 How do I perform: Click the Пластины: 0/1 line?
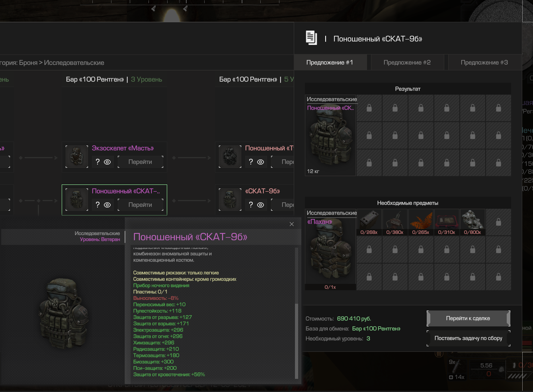pos(150,292)
